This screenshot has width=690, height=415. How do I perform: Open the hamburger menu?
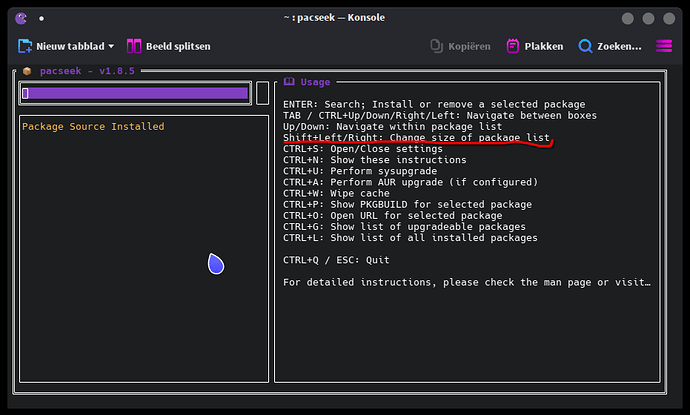[664, 46]
